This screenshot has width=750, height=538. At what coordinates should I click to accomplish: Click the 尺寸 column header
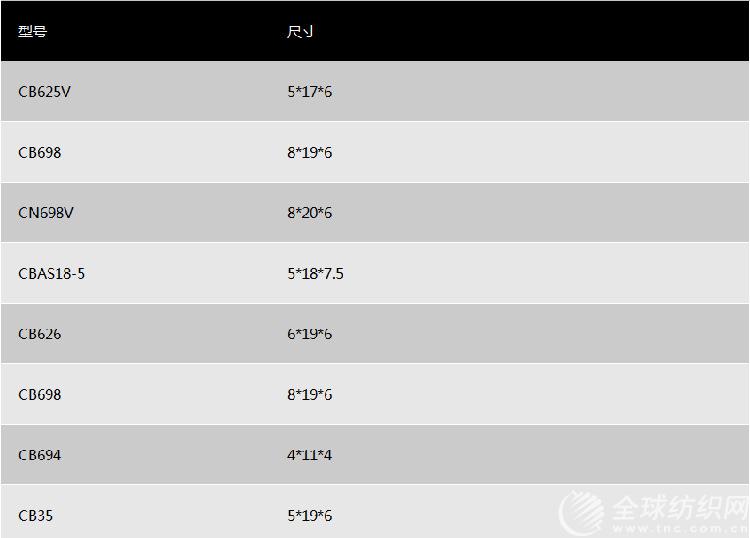tap(300, 32)
